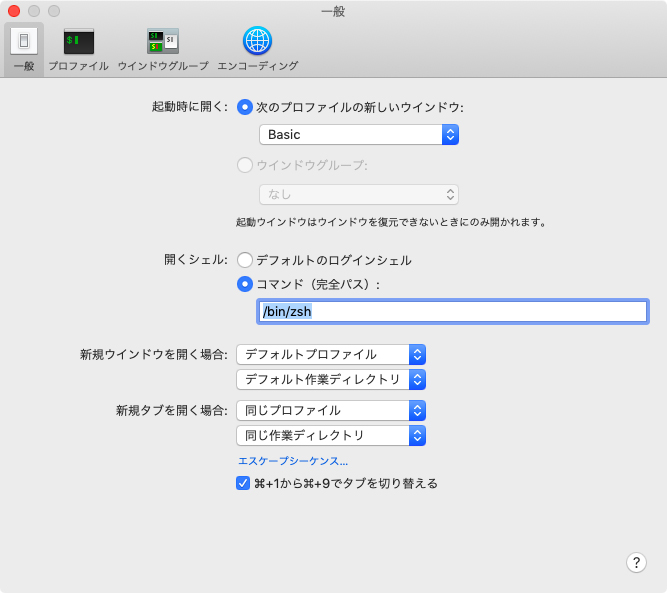Click the 起動ウインドウは… explanatory note

(x=391, y=222)
